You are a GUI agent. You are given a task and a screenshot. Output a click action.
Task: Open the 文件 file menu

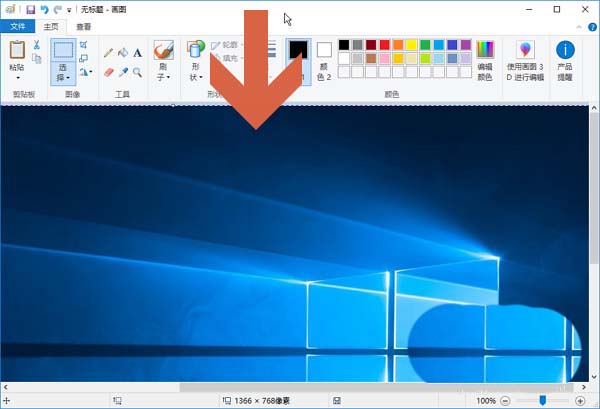pos(18,26)
